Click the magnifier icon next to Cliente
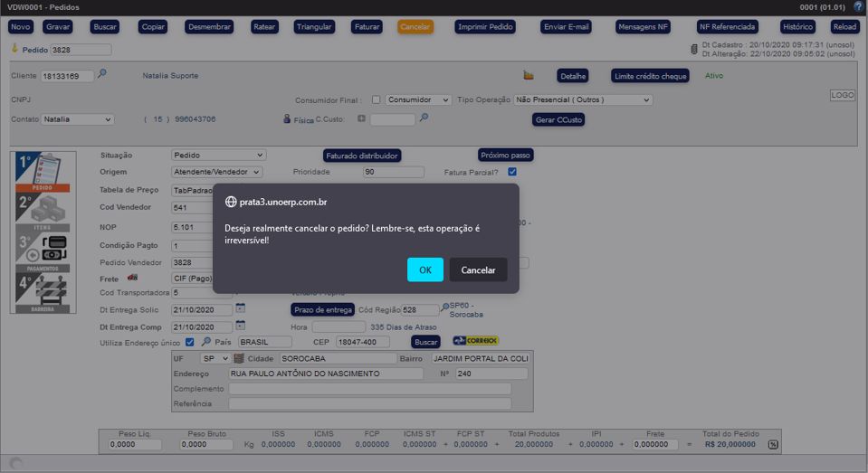The height and width of the screenshot is (473, 868). click(102, 74)
